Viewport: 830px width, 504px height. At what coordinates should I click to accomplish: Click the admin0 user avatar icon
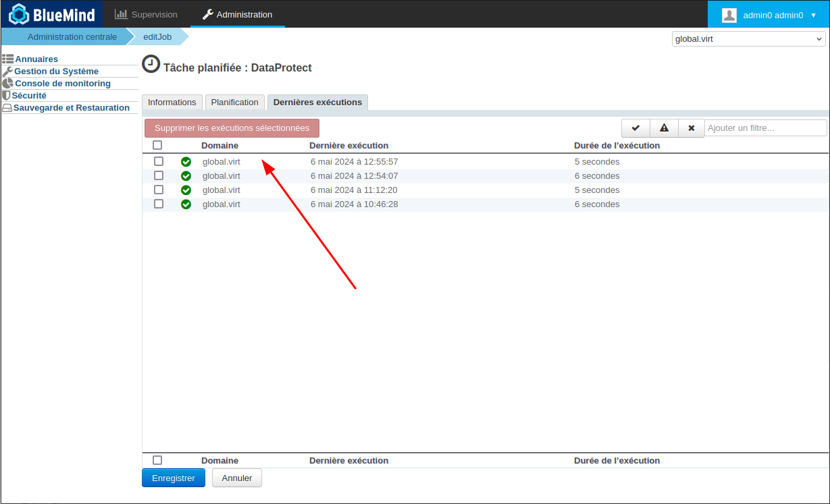point(729,15)
